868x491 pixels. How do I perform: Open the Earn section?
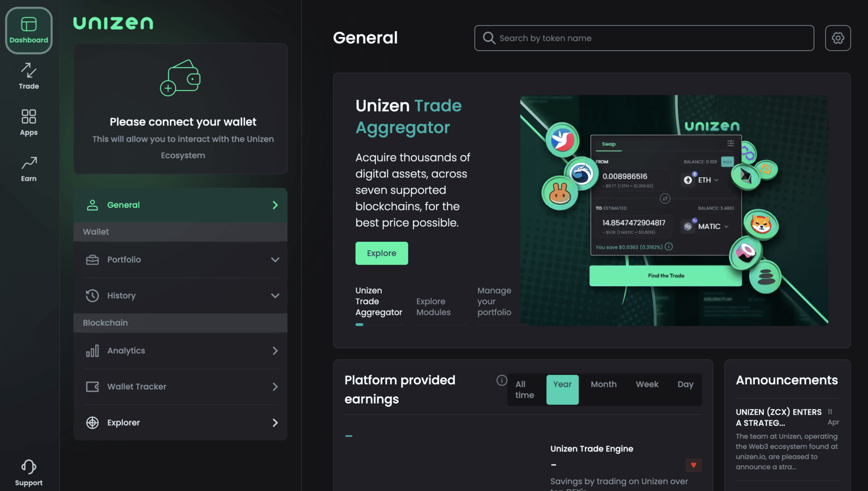point(29,169)
